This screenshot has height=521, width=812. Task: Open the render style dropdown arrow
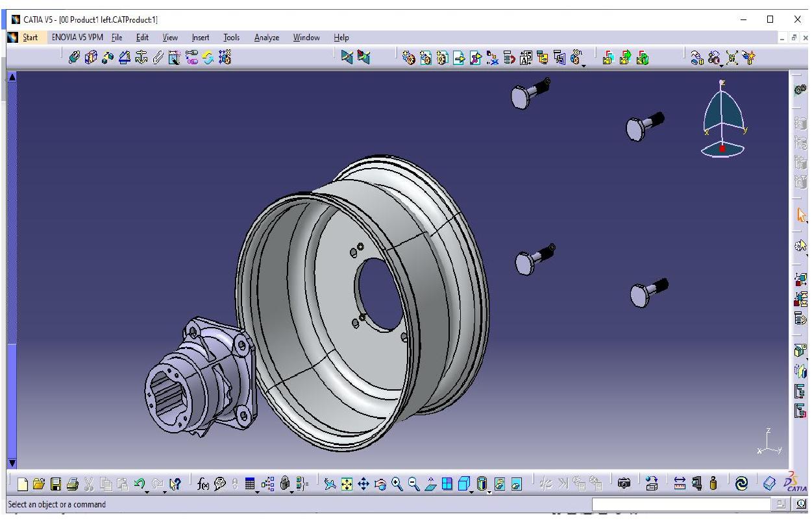[x=490, y=491]
